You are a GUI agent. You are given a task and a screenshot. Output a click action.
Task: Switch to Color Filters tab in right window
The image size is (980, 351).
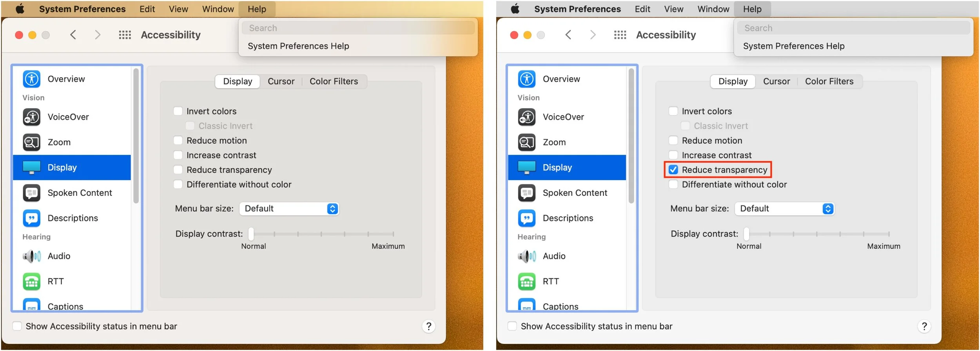point(829,82)
